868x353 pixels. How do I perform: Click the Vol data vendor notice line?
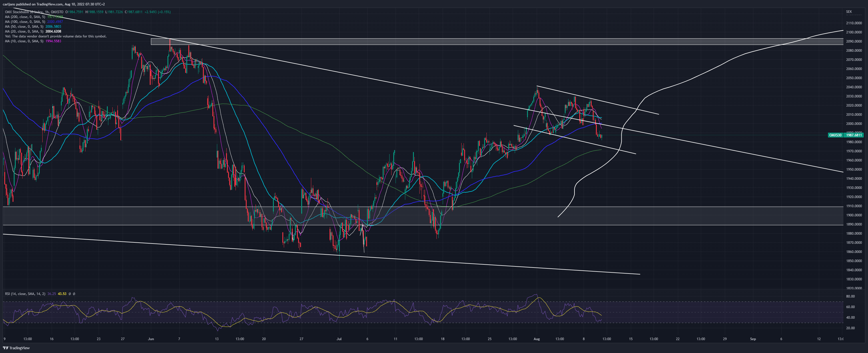[x=56, y=36]
